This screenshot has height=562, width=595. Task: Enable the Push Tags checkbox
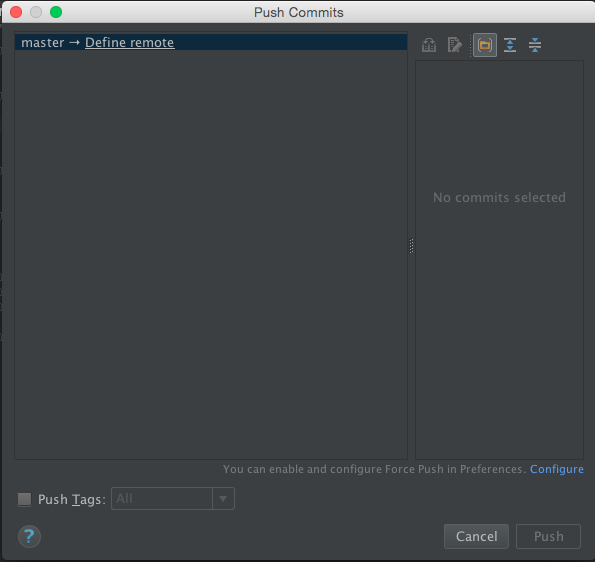[25, 499]
